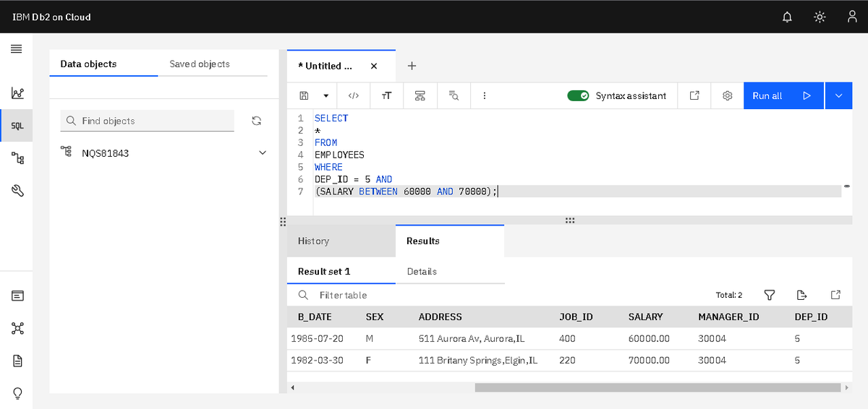The image size is (868, 409).
Task: Click the format SQL toolbar icon
Action: (x=420, y=95)
